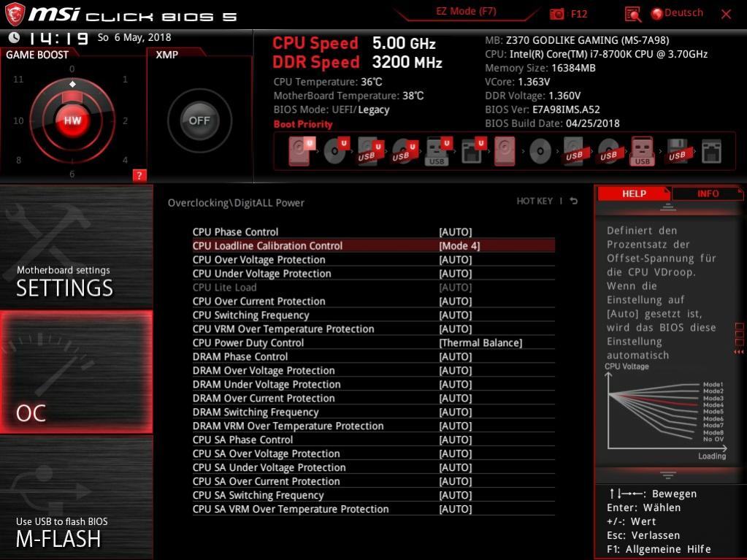Click the F12 screenshot label
This screenshot has height=560, width=747.
tap(579, 14)
